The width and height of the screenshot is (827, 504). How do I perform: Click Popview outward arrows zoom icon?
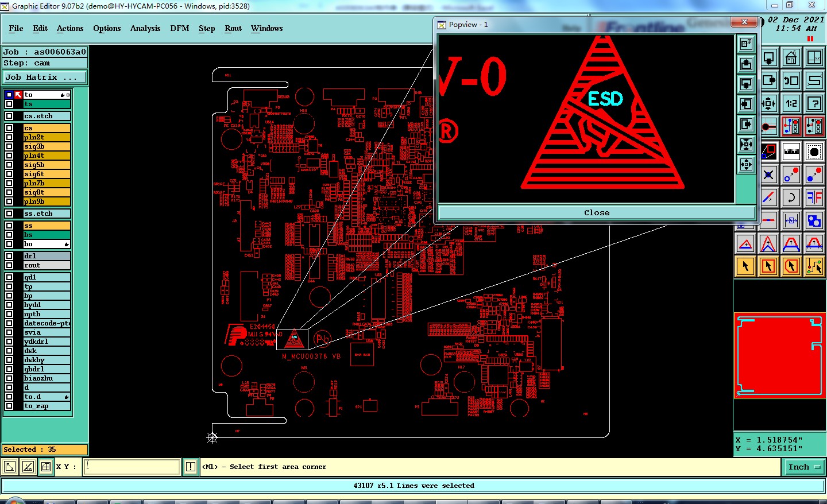pyautogui.click(x=746, y=164)
